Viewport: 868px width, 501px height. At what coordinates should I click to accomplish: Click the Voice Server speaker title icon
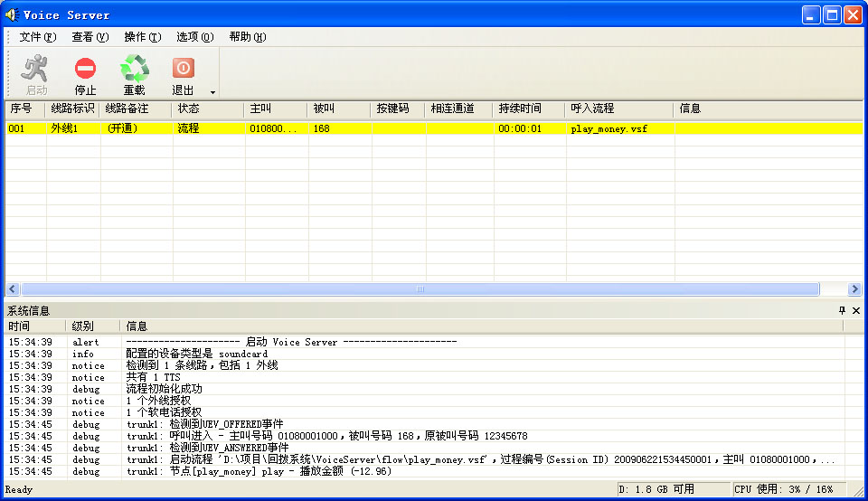[x=13, y=14]
